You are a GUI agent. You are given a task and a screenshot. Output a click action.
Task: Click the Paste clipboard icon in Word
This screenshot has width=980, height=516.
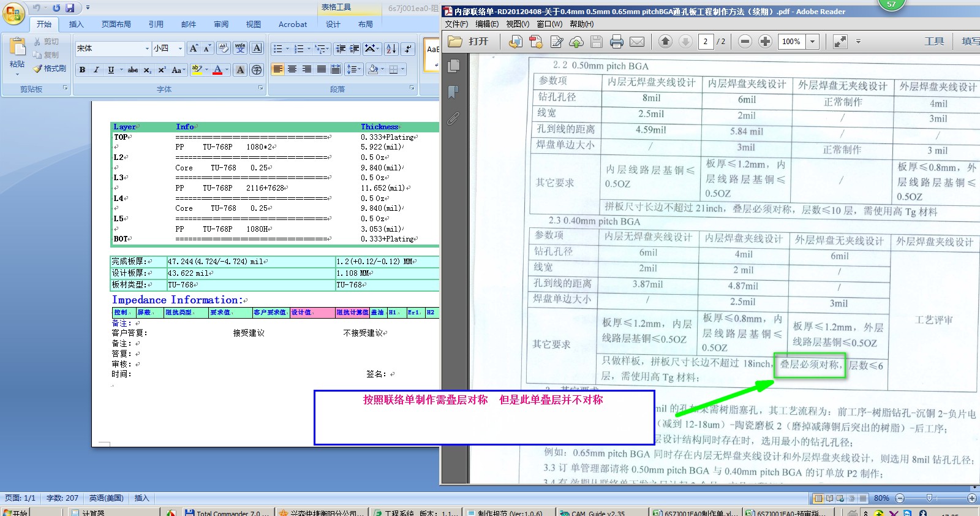[x=17, y=47]
